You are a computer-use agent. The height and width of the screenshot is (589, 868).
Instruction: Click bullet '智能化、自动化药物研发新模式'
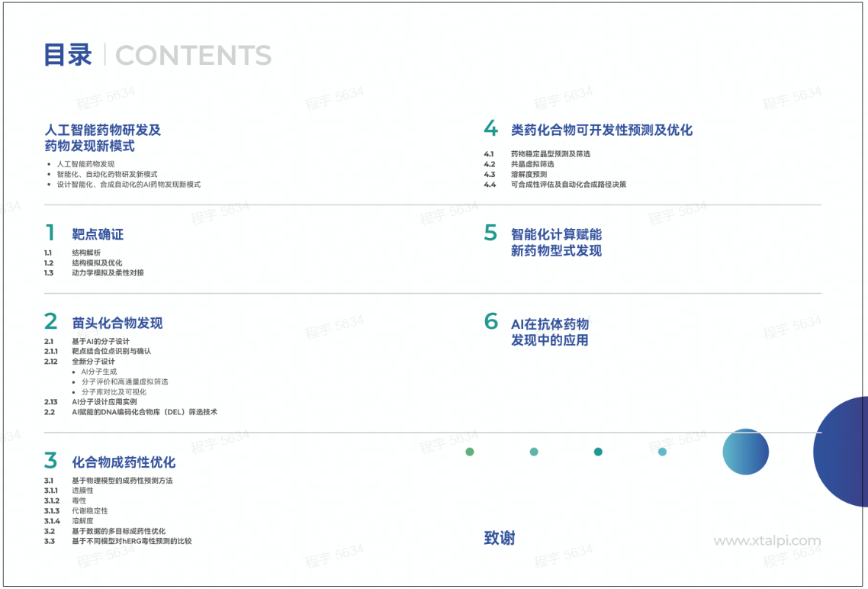coord(107,174)
